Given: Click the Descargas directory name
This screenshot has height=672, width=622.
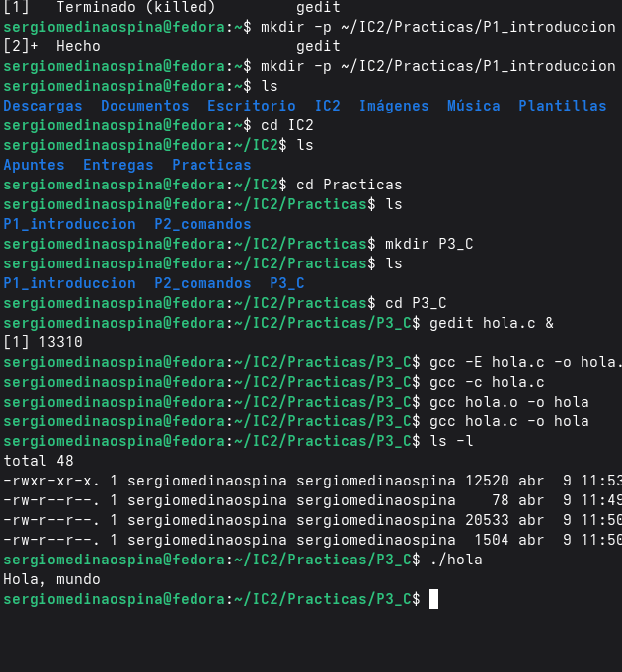Looking at the screenshot, I should coord(42,106).
